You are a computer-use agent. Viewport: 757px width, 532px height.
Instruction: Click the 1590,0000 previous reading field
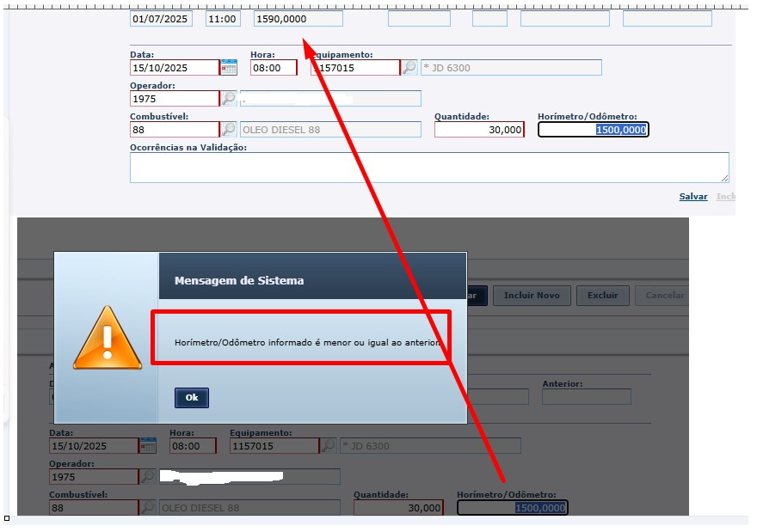pyautogui.click(x=298, y=19)
